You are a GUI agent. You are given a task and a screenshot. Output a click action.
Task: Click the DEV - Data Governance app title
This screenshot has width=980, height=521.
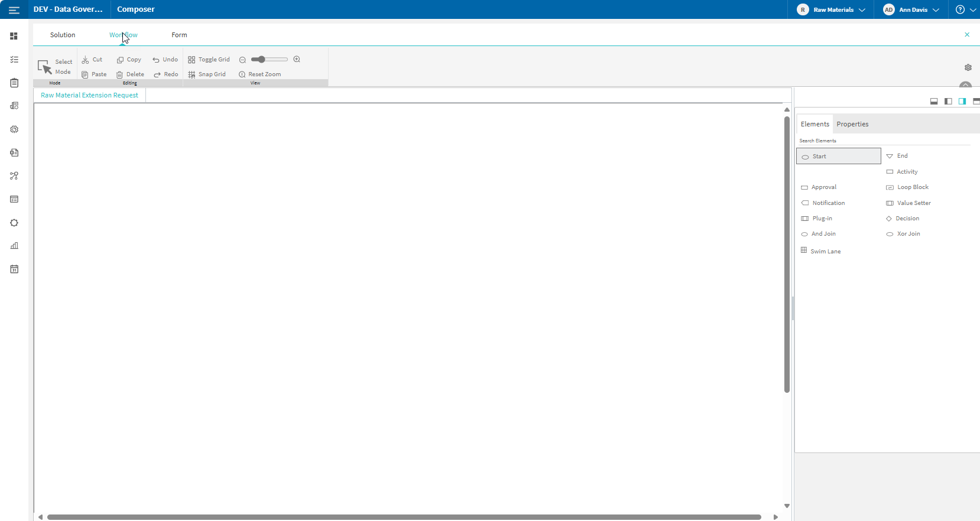click(68, 9)
